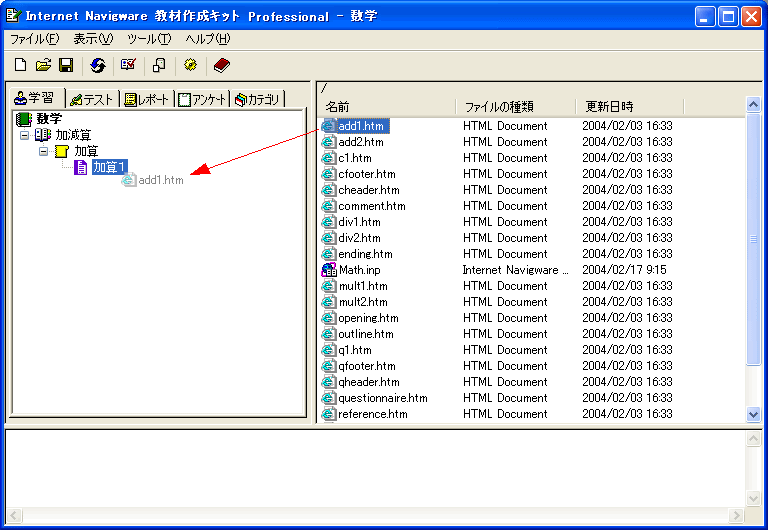Screen dimensions: 768x530
Task: Click the file list scroll up arrow
Action: (x=753, y=104)
